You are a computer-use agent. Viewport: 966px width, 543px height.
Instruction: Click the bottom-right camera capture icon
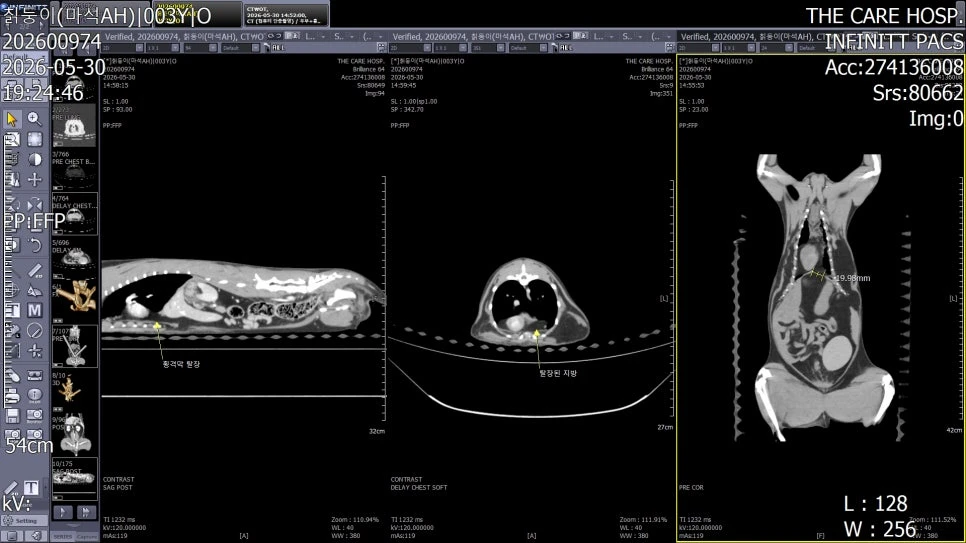tap(34, 435)
